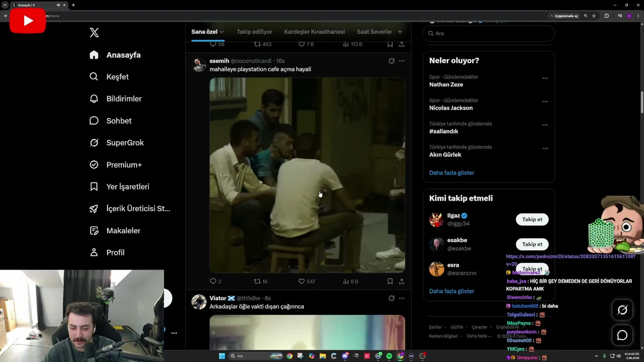Switch to Saat Severler tab

374,32
